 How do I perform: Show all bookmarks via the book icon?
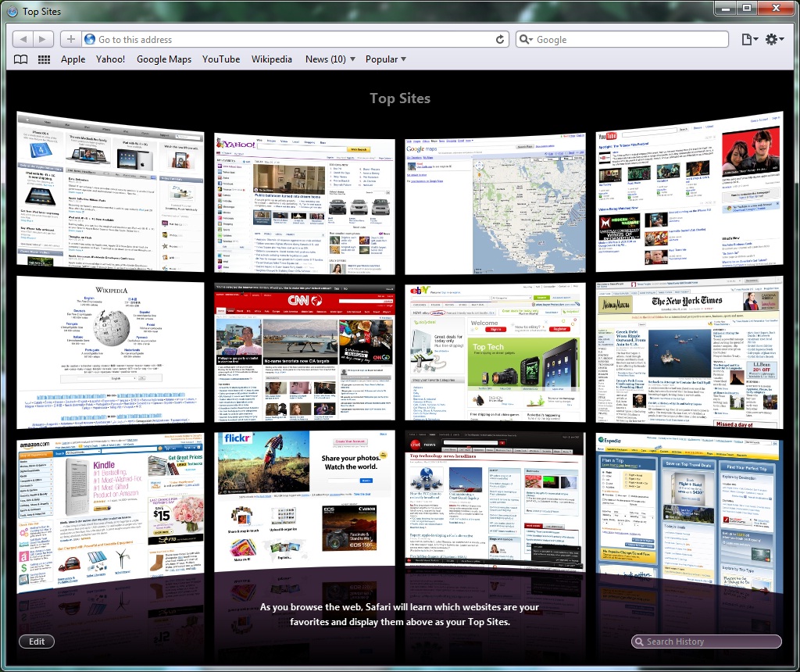[20, 59]
